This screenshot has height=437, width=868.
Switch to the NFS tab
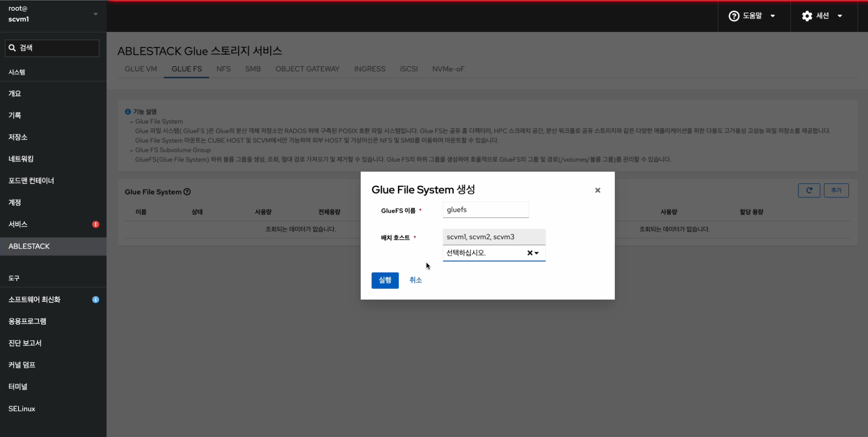click(x=223, y=69)
